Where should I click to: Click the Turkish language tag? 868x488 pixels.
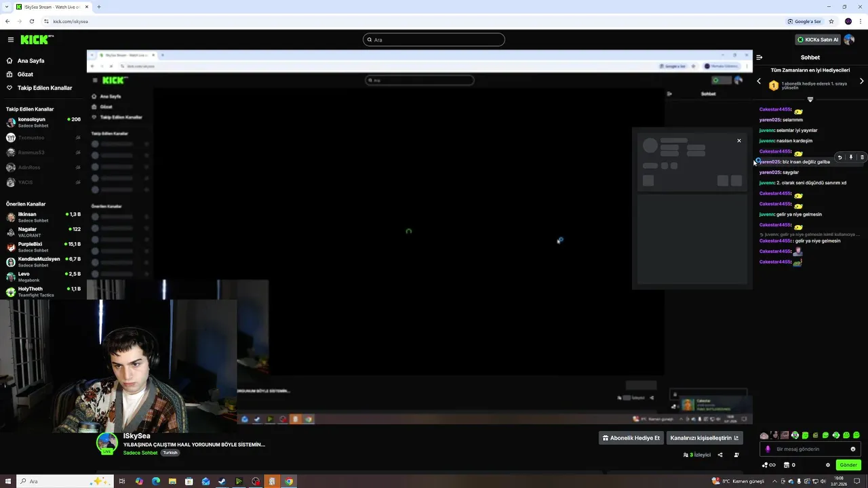tap(170, 453)
